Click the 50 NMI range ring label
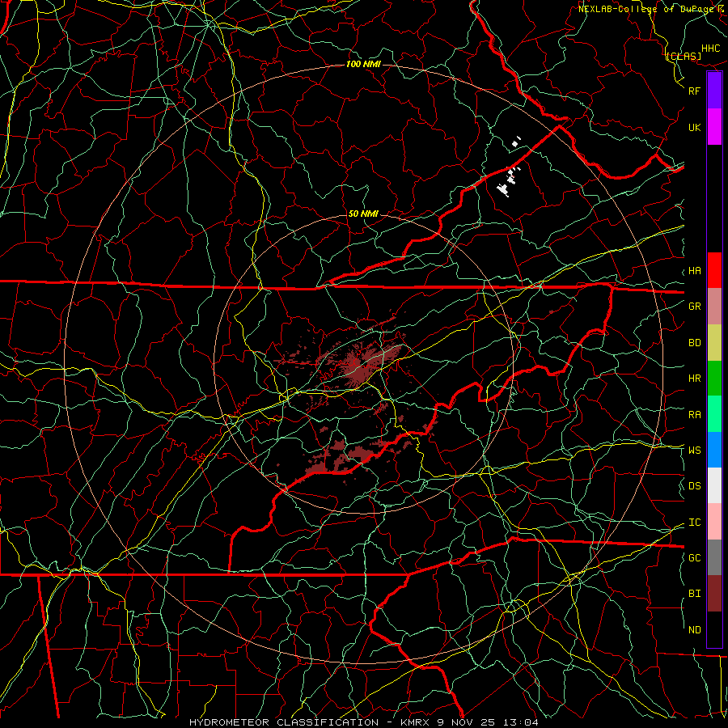Image resolution: width=728 pixels, height=728 pixels. (363, 214)
